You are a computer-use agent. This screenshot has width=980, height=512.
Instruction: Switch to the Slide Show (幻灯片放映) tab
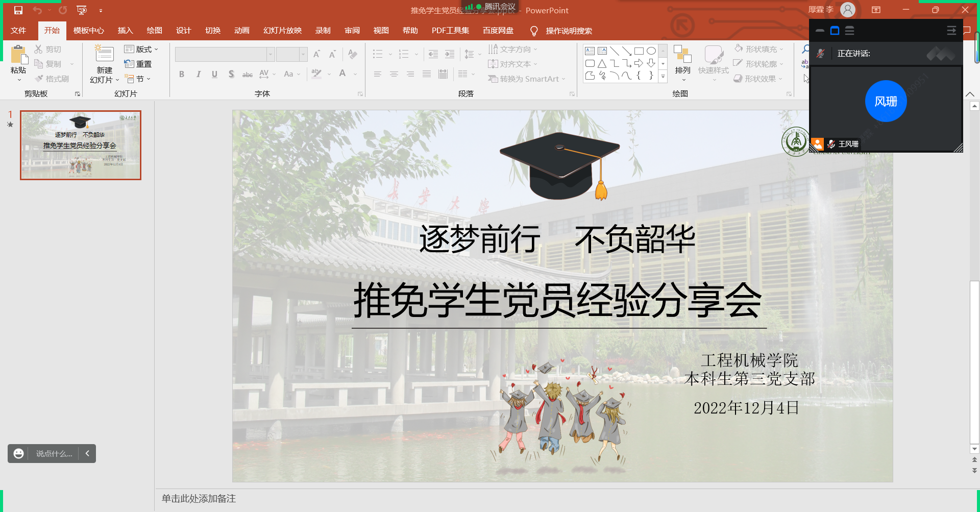click(x=282, y=31)
